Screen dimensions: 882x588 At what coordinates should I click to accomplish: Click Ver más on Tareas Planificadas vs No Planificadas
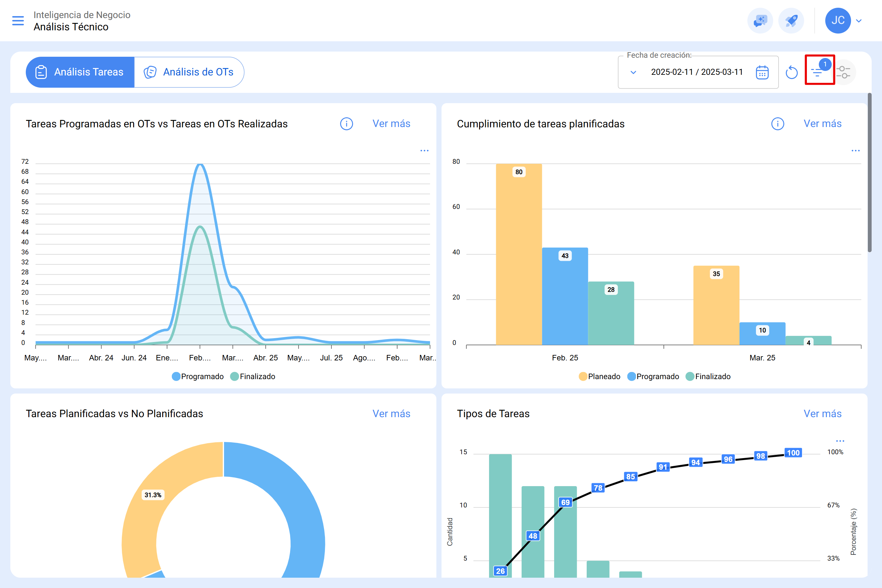point(391,414)
